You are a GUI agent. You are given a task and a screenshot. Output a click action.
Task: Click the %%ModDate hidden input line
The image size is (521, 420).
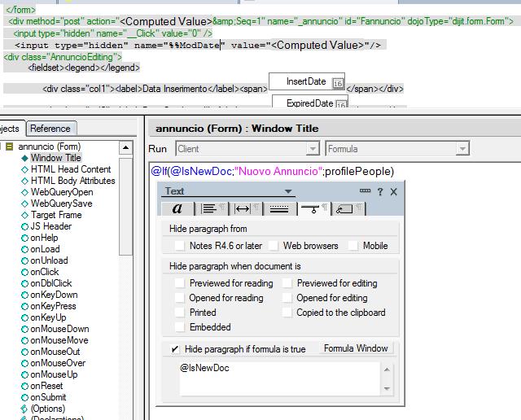click(x=198, y=46)
